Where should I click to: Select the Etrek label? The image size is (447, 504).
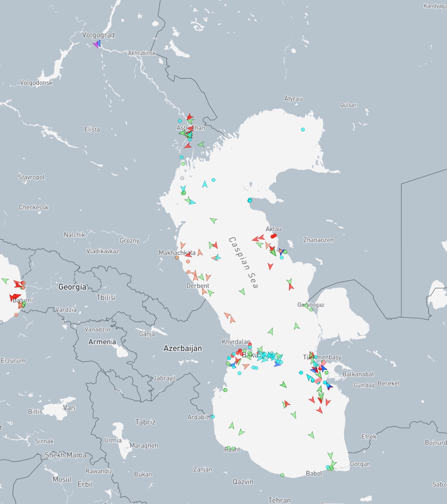tap(369, 437)
